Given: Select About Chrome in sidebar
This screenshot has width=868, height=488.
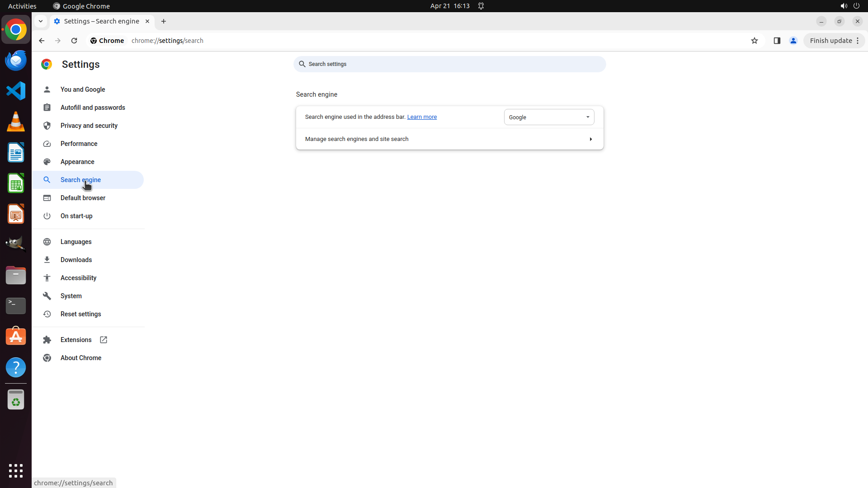Looking at the screenshot, I should click(81, 358).
